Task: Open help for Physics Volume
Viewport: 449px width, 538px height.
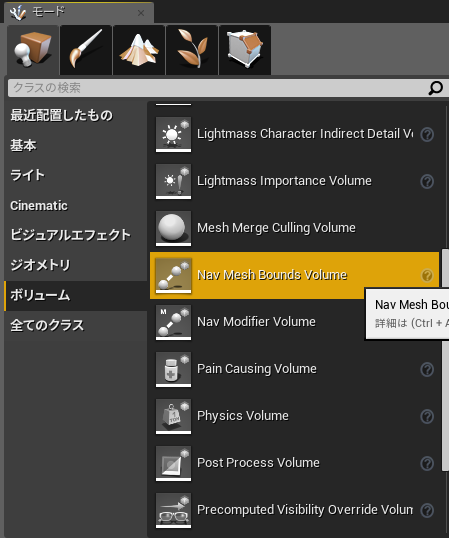Action: (x=427, y=417)
